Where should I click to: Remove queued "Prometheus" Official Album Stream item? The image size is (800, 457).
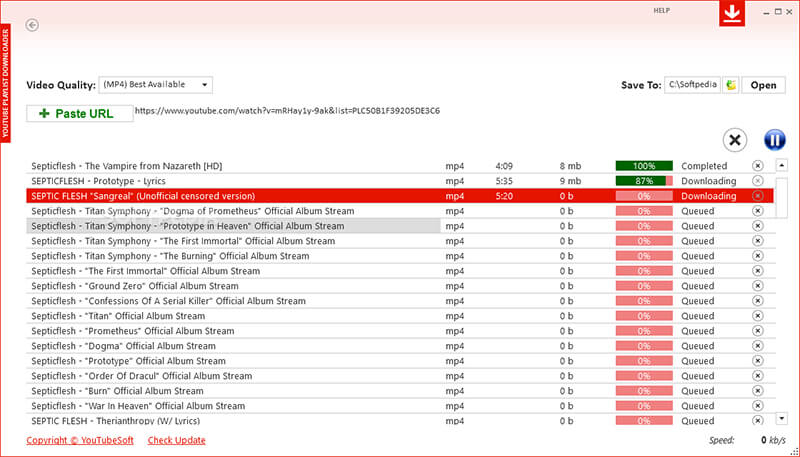point(758,331)
